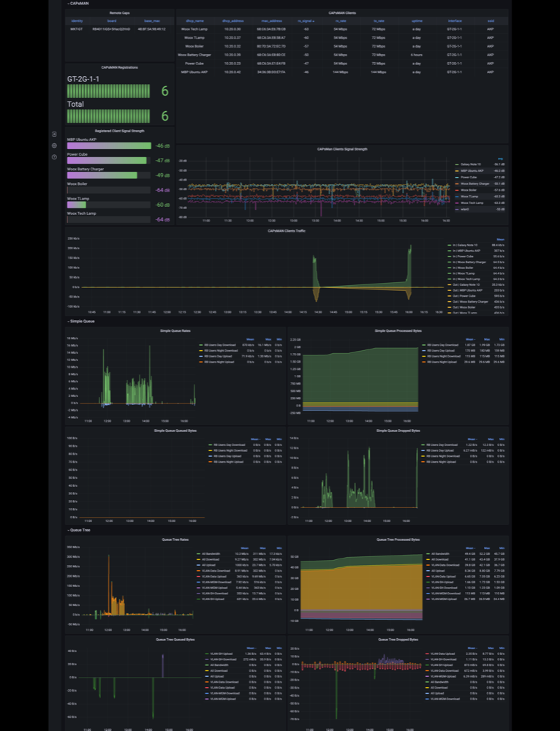This screenshot has width=560, height=731.
Task: Sort clients traffic legend by Mean header
Action: click(500, 239)
